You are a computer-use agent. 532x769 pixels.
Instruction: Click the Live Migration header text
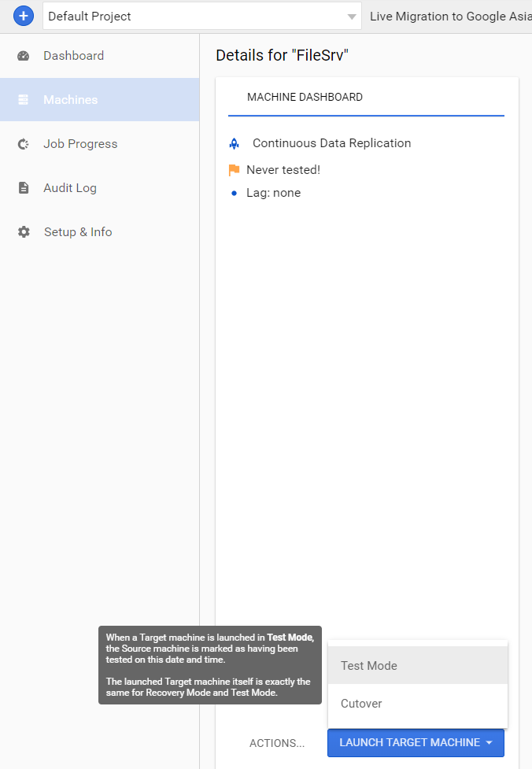[x=451, y=17]
